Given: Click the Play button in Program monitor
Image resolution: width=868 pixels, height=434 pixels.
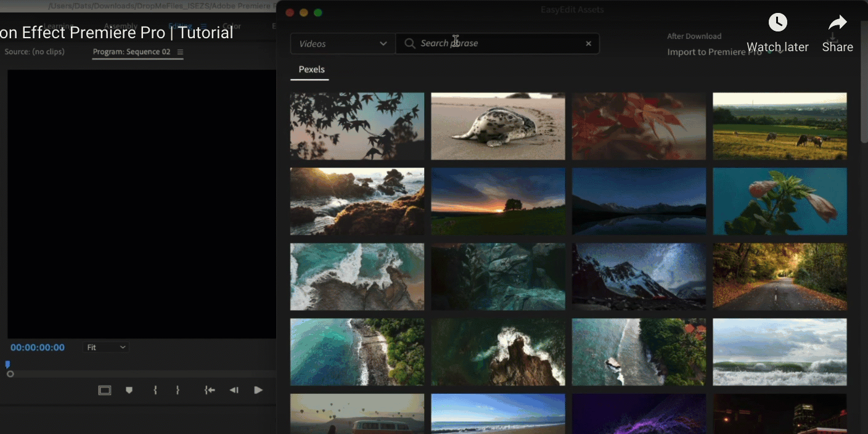Looking at the screenshot, I should [258, 390].
